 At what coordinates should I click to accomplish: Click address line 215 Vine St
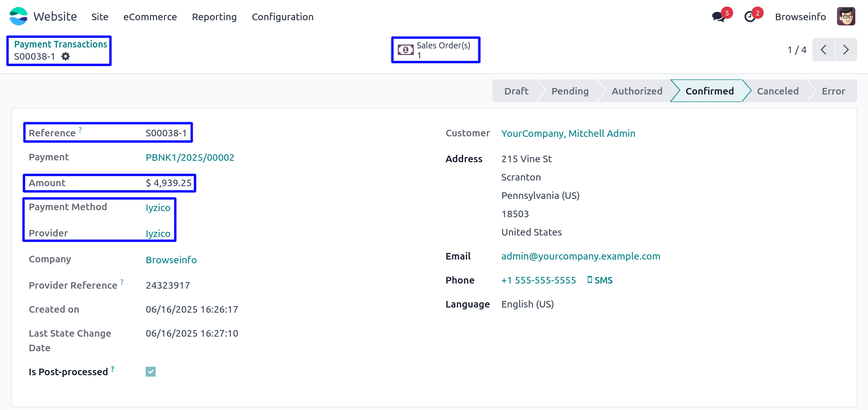click(526, 159)
